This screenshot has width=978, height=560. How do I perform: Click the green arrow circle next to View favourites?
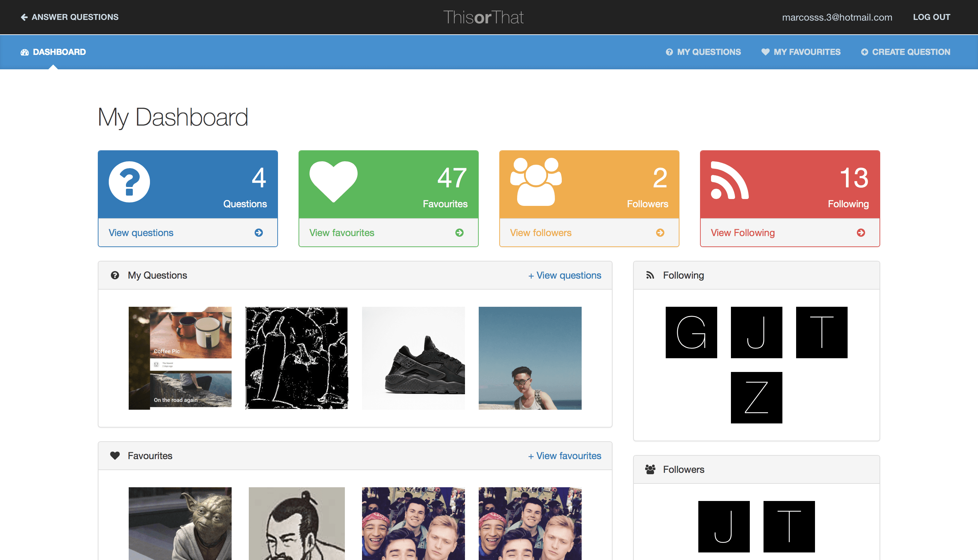(x=459, y=233)
